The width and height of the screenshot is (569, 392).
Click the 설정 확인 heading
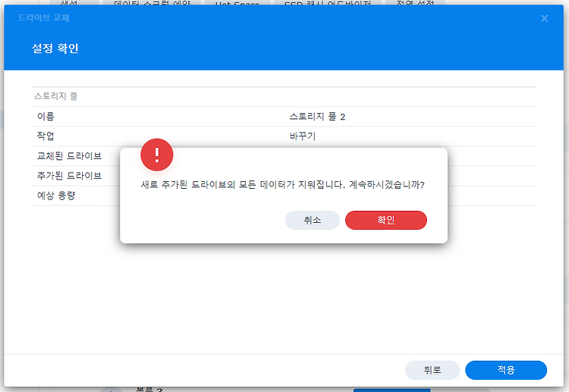[55, 49]
